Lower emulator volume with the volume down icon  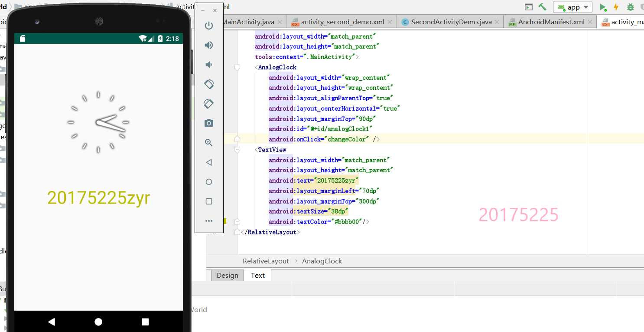pyautogui.click(x=209, y=65)
